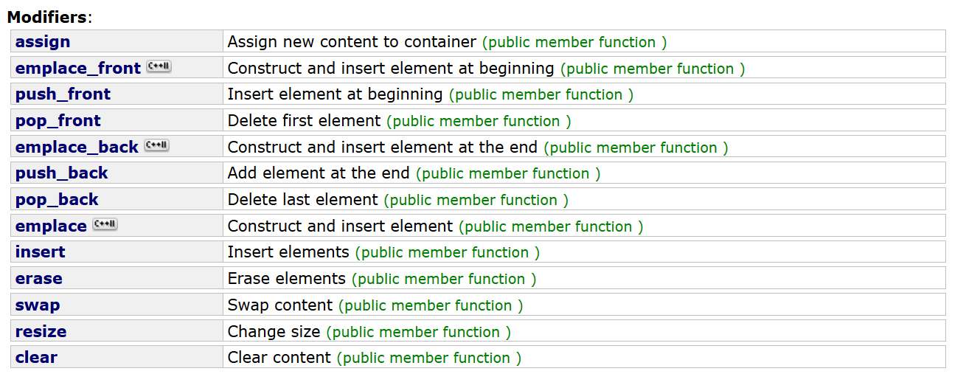Open the pop_front link

pos(58,121)
